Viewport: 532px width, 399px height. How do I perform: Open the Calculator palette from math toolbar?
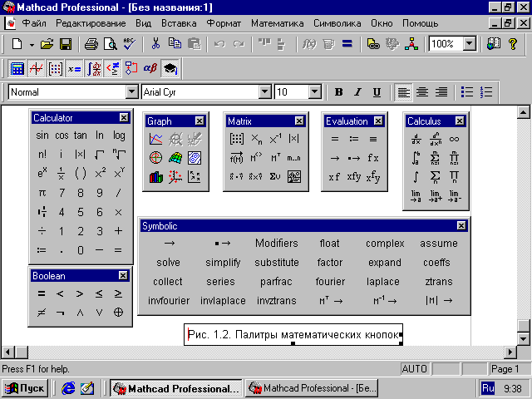point(17,69)
